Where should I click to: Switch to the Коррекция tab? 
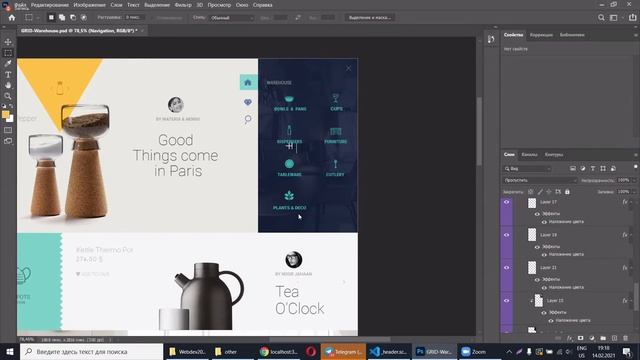541,35
